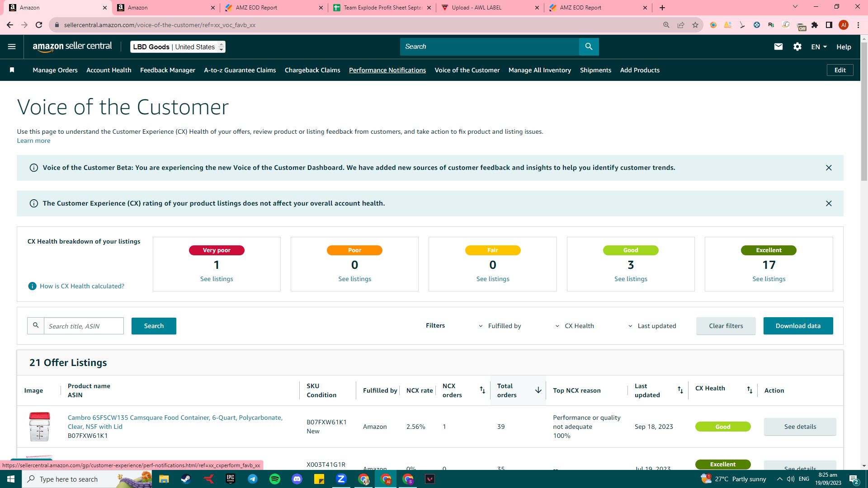
Task: Open See listings under Excellent
Action: tap(769, 279)
